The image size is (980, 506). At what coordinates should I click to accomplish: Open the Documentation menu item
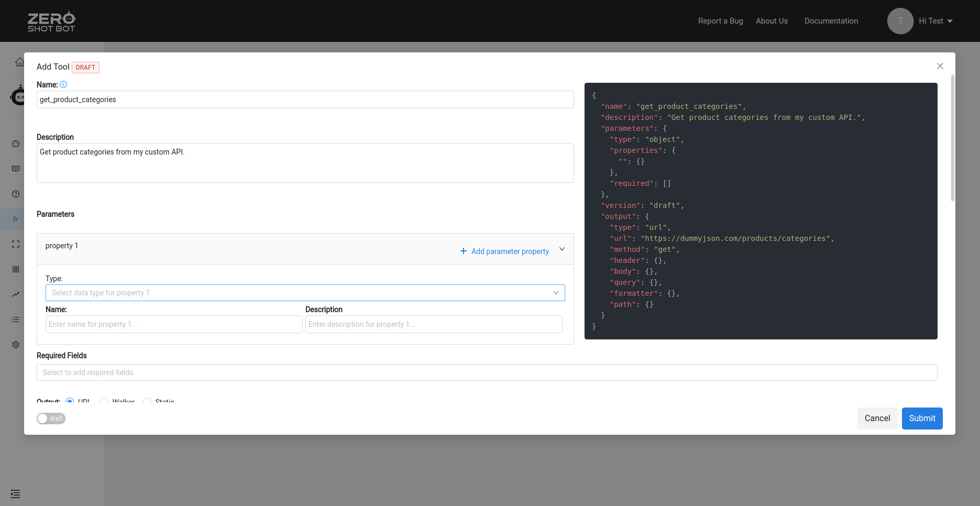click(831, 21)
